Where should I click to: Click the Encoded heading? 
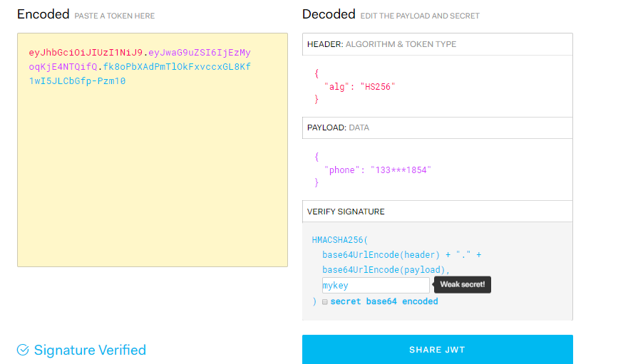(x=43, y=14)
